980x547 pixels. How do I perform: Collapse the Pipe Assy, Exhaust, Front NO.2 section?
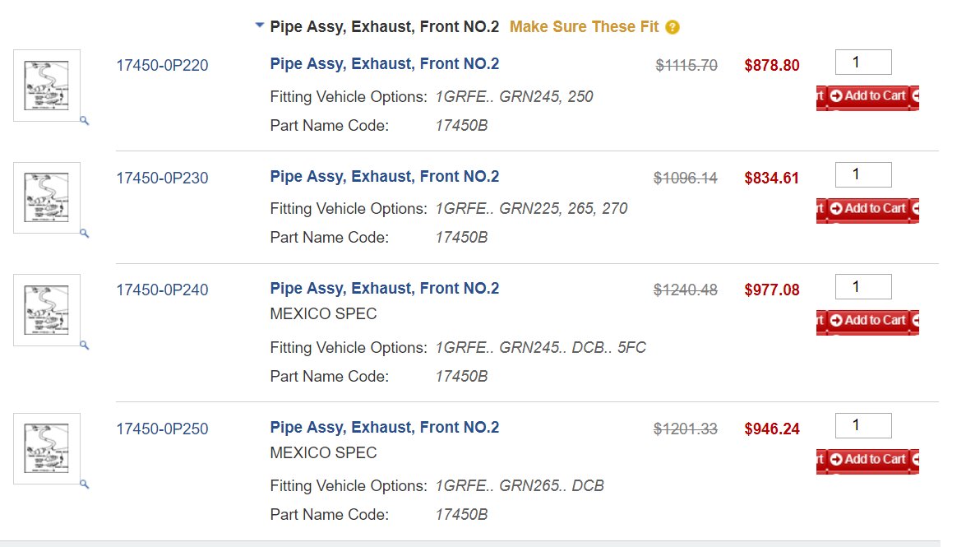[x=259, y=25]
